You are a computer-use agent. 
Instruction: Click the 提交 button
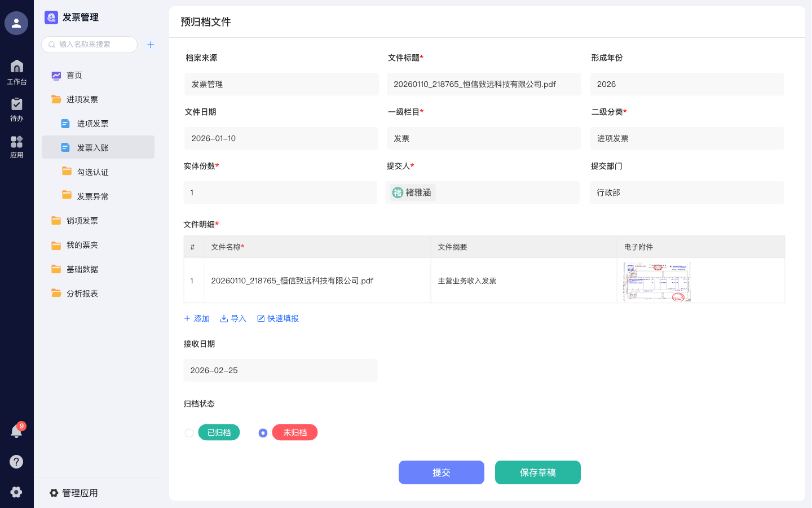point(442,472)
